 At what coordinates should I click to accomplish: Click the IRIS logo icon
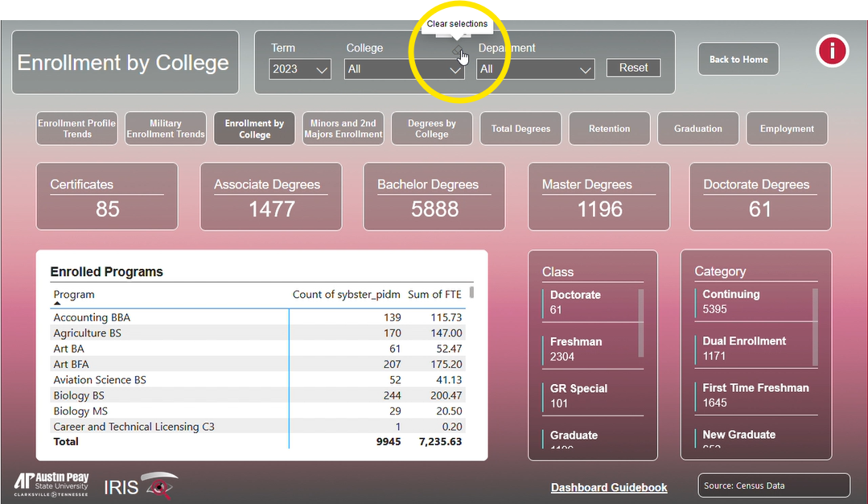(x=141, y=486)
